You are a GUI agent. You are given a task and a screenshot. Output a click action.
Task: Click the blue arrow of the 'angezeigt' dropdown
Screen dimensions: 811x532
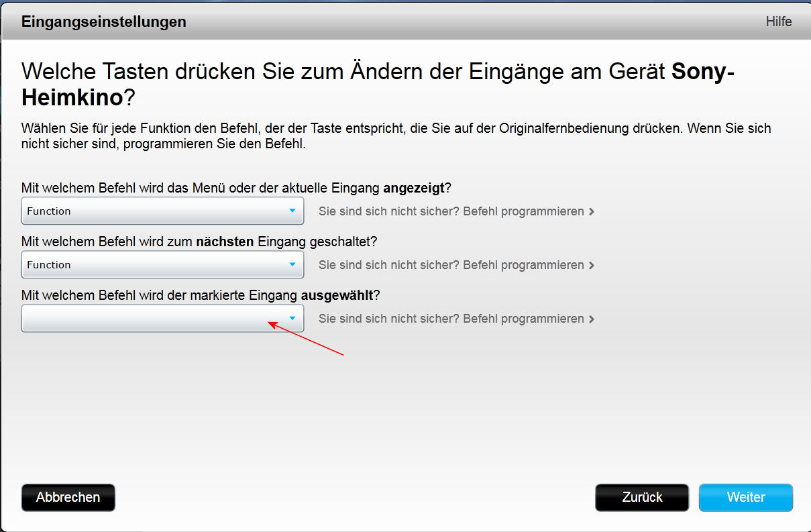click(x=292, y=211)
